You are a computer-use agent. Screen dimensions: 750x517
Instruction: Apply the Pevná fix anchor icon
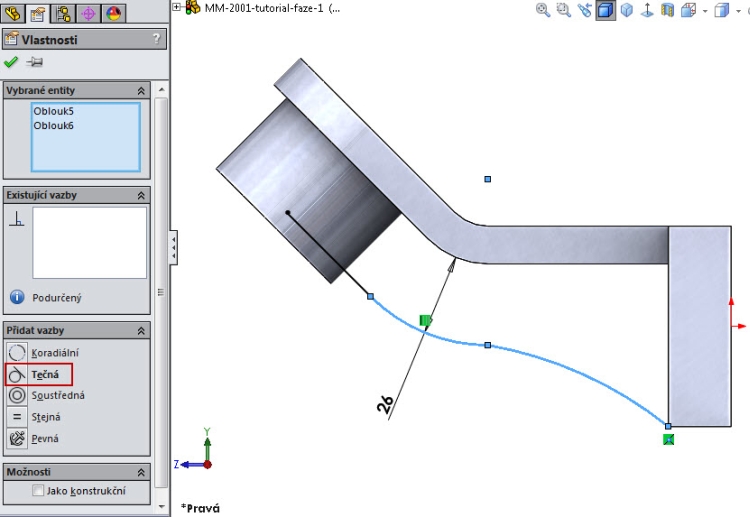click(x=17, y=438)
